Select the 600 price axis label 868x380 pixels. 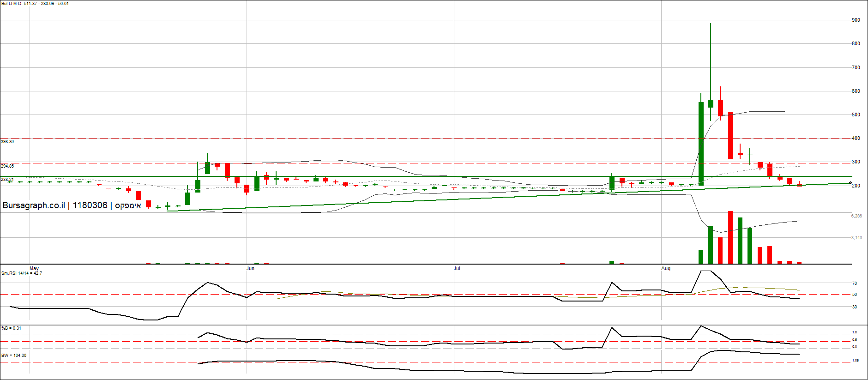coord(856,91)
